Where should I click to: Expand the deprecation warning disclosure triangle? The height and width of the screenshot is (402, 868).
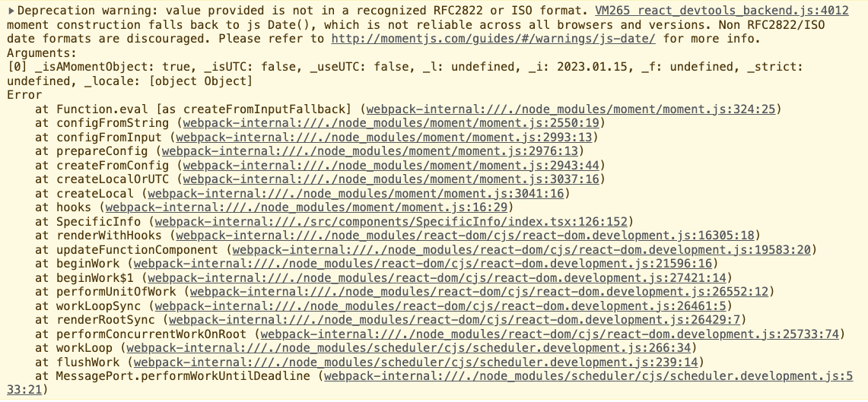click(11, 11)
